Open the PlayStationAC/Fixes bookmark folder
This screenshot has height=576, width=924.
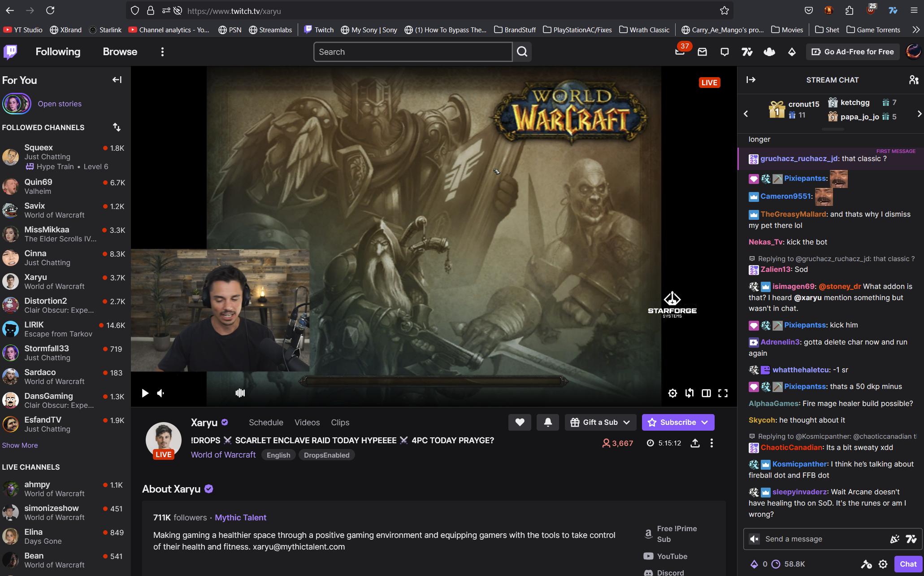point(577,30)
